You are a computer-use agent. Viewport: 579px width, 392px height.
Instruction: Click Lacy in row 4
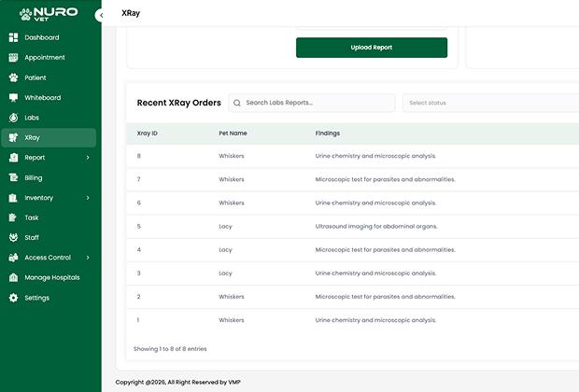coord(225,250)
